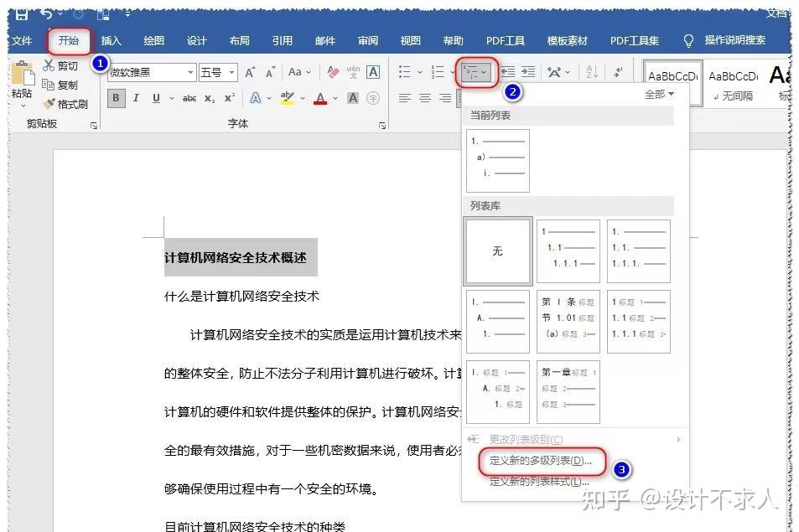The height and width of the screenshot is (532, 799).
Task: Increase font size with the large A icon
Action: click(250, 72)
